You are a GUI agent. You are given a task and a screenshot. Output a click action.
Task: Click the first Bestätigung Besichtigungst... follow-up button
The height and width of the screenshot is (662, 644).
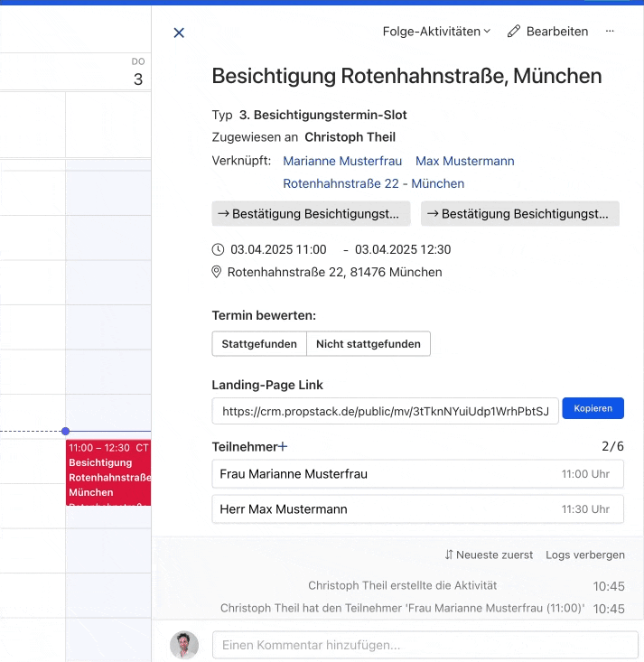point(311,214)
